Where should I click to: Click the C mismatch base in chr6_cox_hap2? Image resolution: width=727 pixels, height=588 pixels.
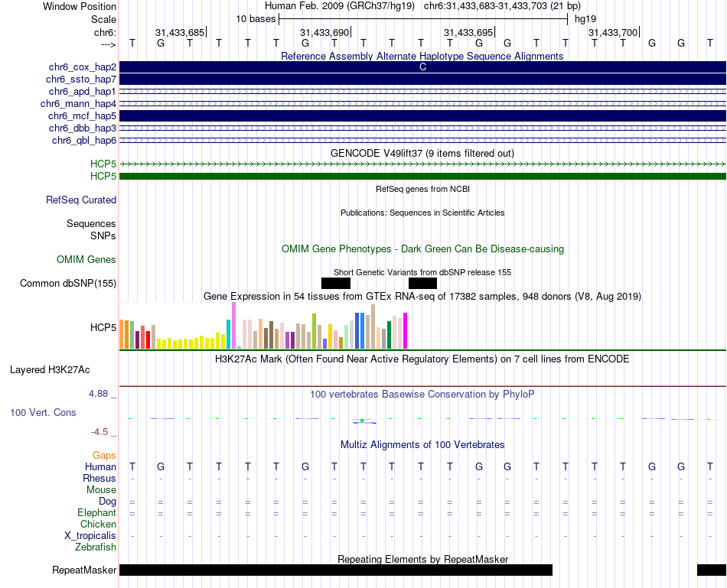[x=422, y=67]
